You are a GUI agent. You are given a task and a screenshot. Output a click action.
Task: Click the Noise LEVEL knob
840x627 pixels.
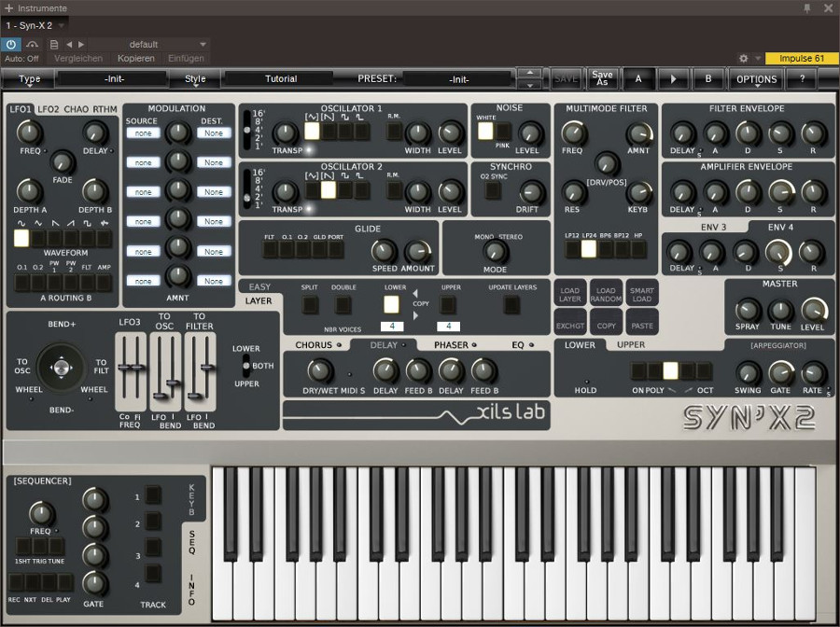tap(530, 132)
